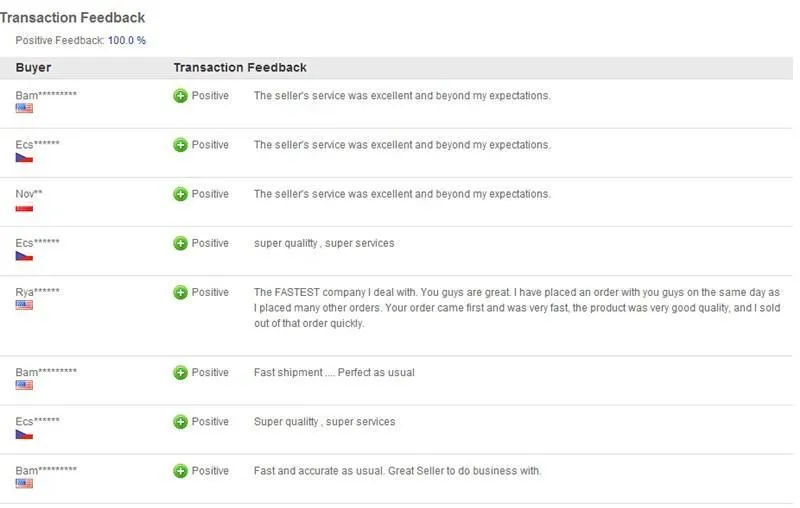The image size is (800, 508).
Task: Click the green plus icon in first Bam row
Action: (180, 96)
